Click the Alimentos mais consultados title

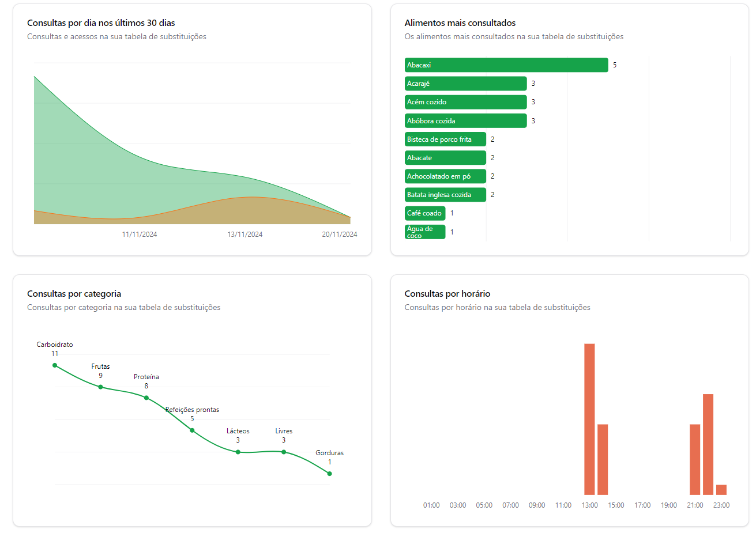pyautogui.click(x=460, y=23)
